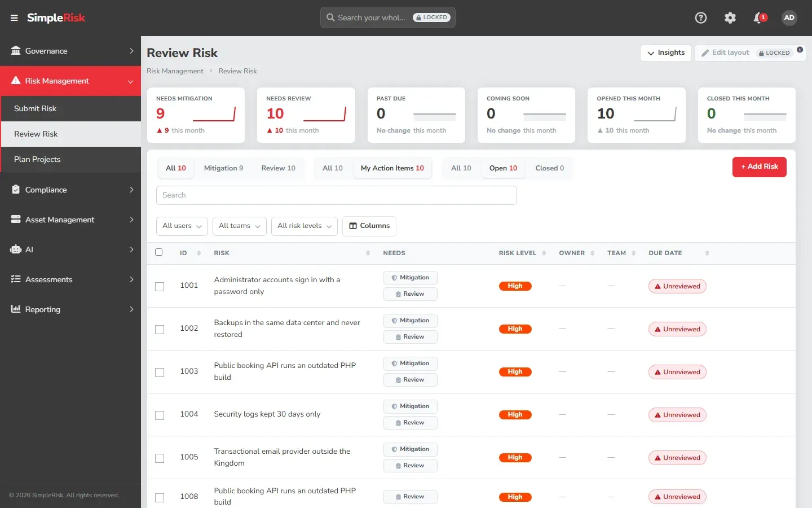Click the top global search box
Image resolution: width=812 pixels, height=508 pixels.
(x=387, y=17)
